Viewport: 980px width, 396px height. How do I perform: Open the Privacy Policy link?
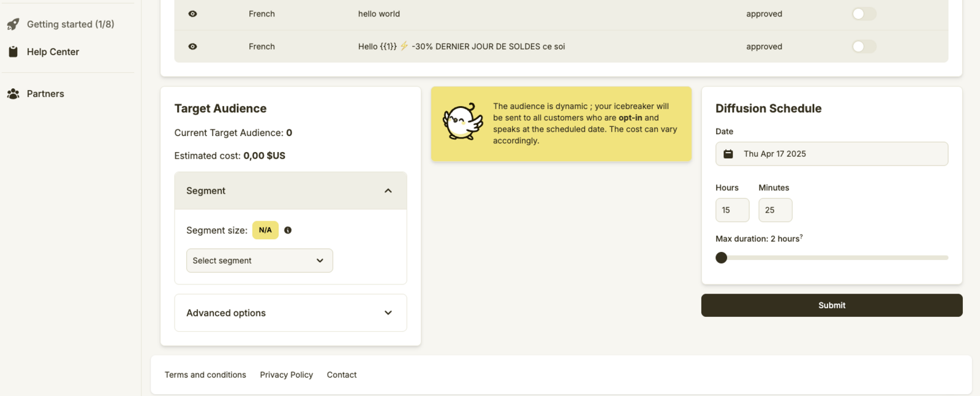(x=286, y=375)
